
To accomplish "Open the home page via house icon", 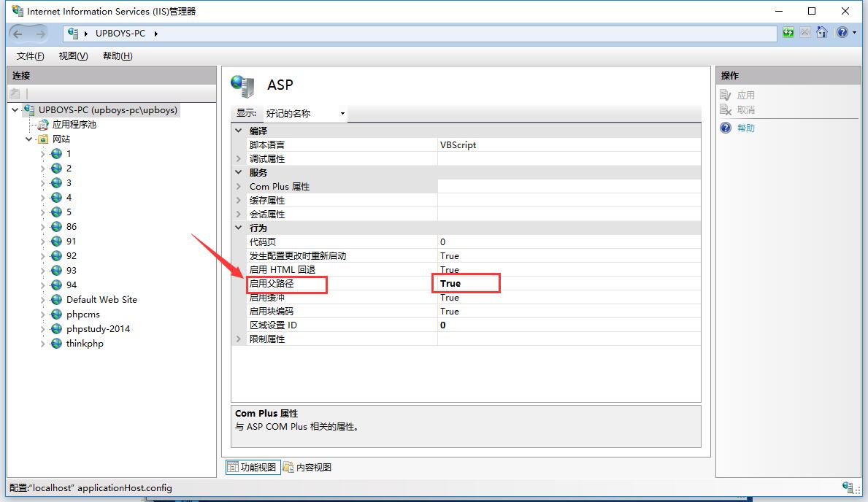I will point(822,33).
